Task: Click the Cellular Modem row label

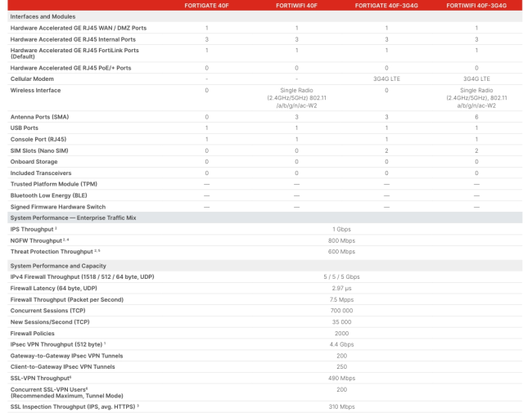Action: [x=34, y=80]
